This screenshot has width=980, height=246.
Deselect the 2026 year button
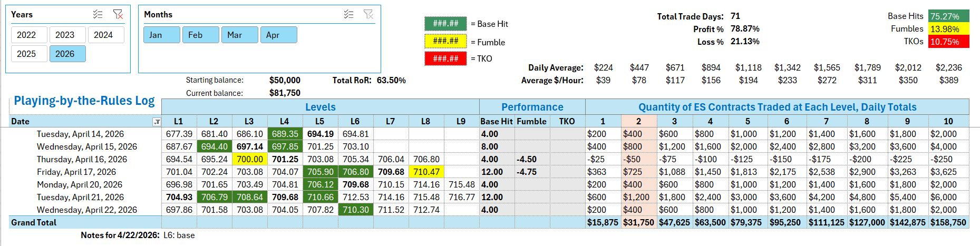pos(67,54)
